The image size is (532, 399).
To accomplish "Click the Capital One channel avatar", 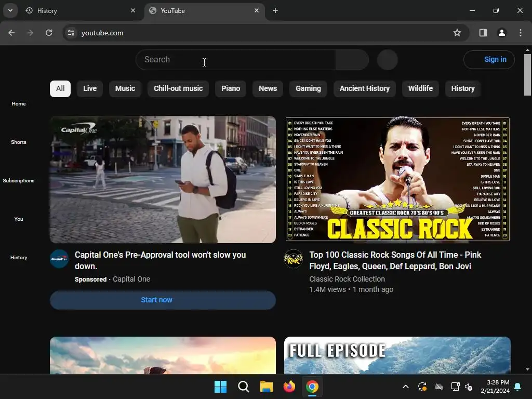I will (59, 259).
